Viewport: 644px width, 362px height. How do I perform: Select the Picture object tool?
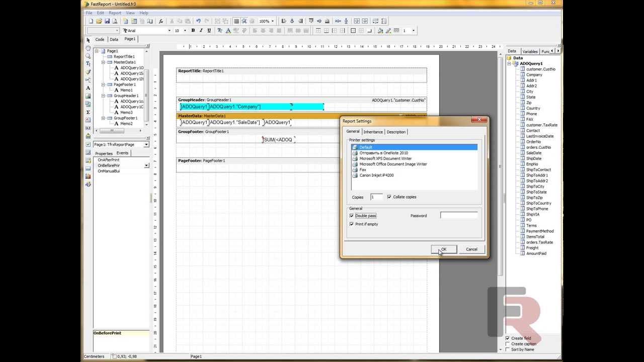click(88, 96)
